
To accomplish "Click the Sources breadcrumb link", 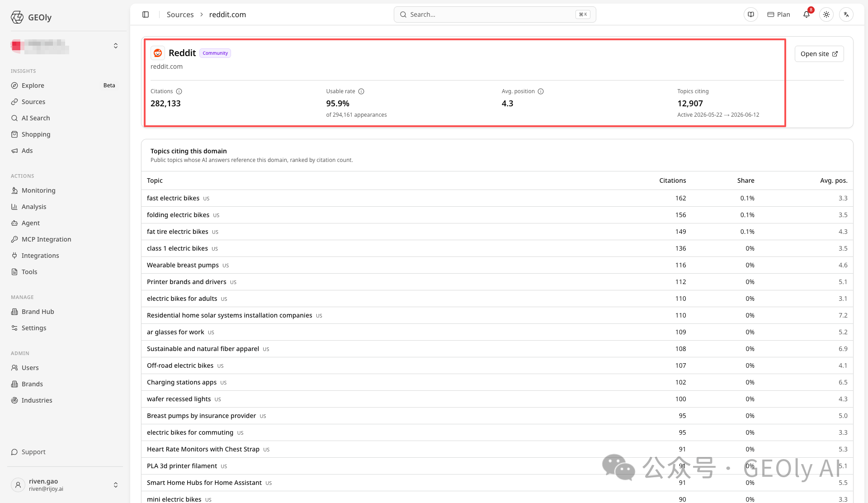I will (180, 14).
